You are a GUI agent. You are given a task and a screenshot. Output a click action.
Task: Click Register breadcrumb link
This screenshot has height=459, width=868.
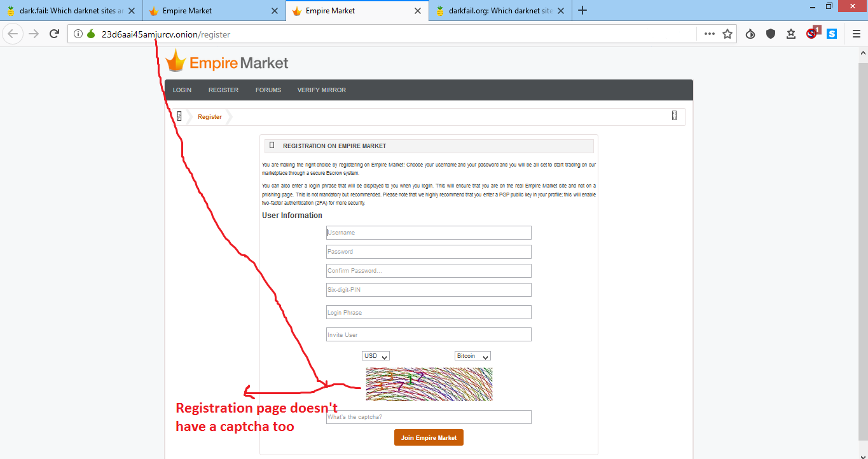210,117
